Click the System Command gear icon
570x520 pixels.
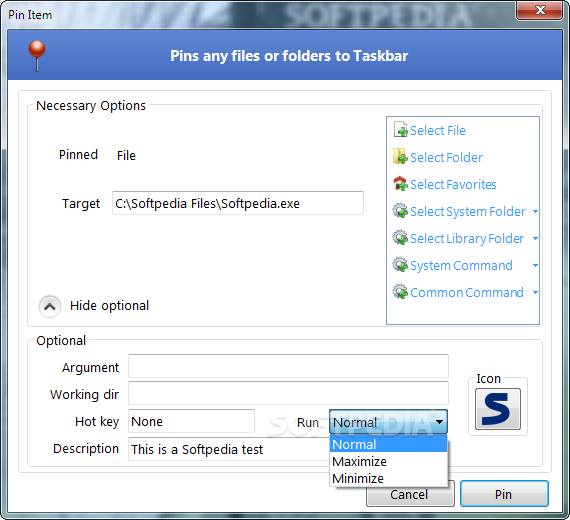[x=400, y=265]
